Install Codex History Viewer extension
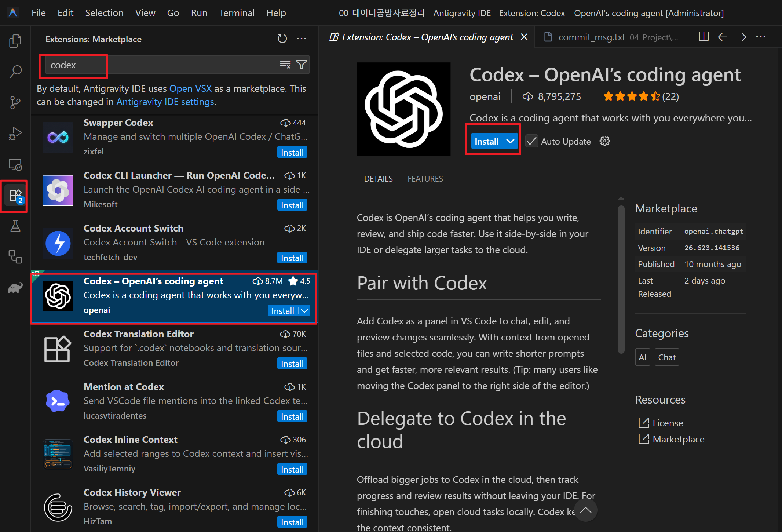 pyautogui.click(x=292, y=522)
